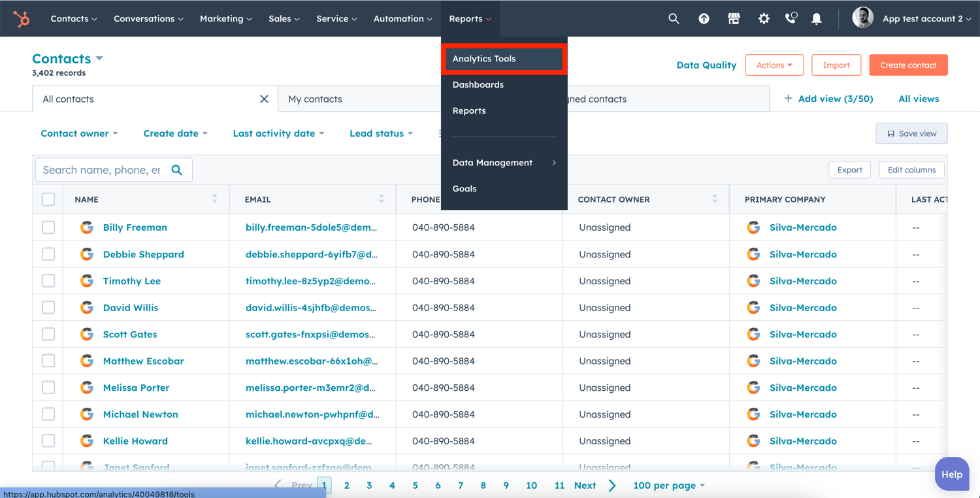Click the upgrade arrow icon
The image size is (980, 498).
point(704,18)
